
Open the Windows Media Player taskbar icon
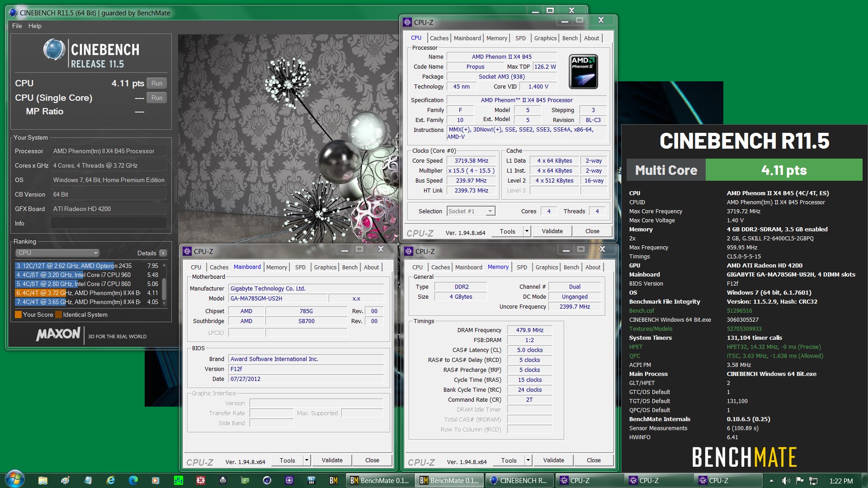(156, 480)
